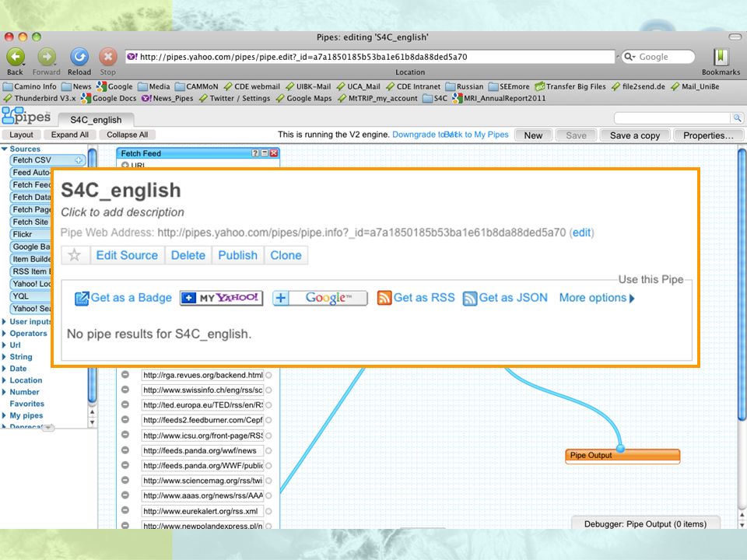Expand the Operators category
Image resolution: width=747 pixels, height=560 pixels.
[x=5, y=334]
